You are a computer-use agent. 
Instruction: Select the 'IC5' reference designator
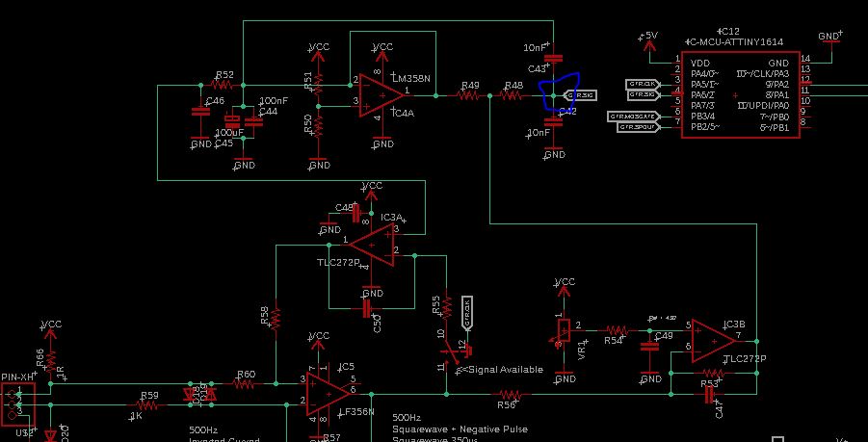click(x=347, y=367)
